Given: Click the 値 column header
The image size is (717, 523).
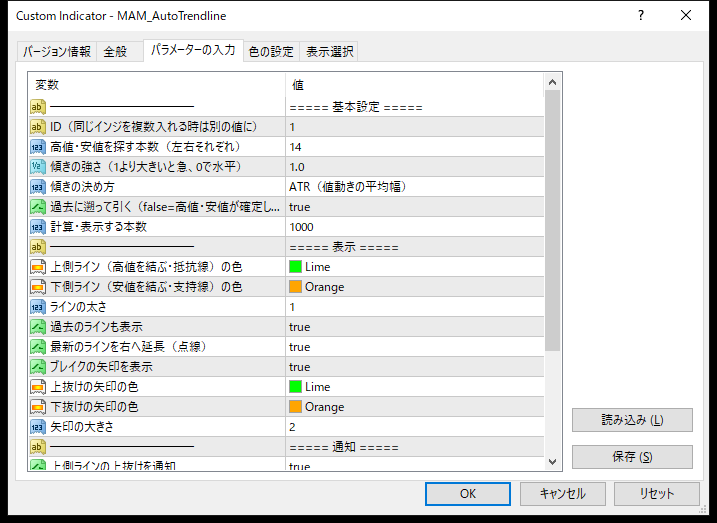Looking at the screenshot, I should [x=415, y=85].
